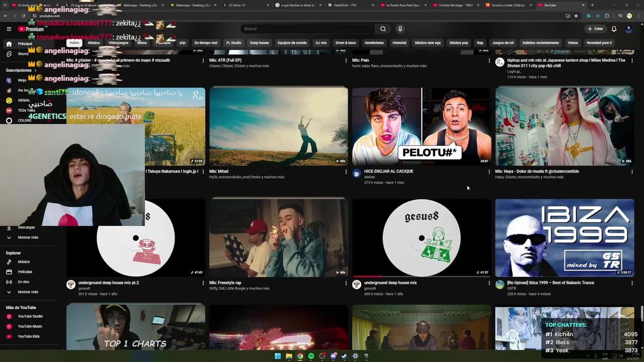Focus the Buscar search field
Viewport: 644px width, 362px height.
pos(308,29)
